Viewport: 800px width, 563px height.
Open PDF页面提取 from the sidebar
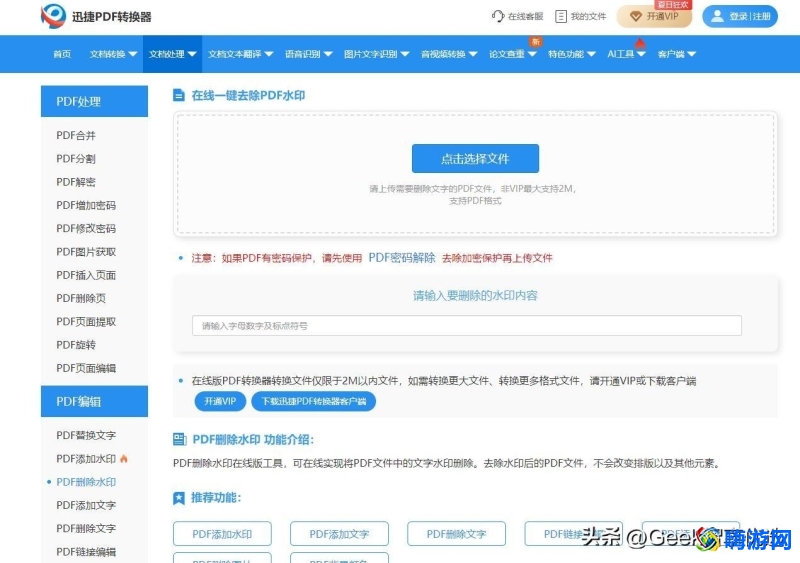coord(86,322)
